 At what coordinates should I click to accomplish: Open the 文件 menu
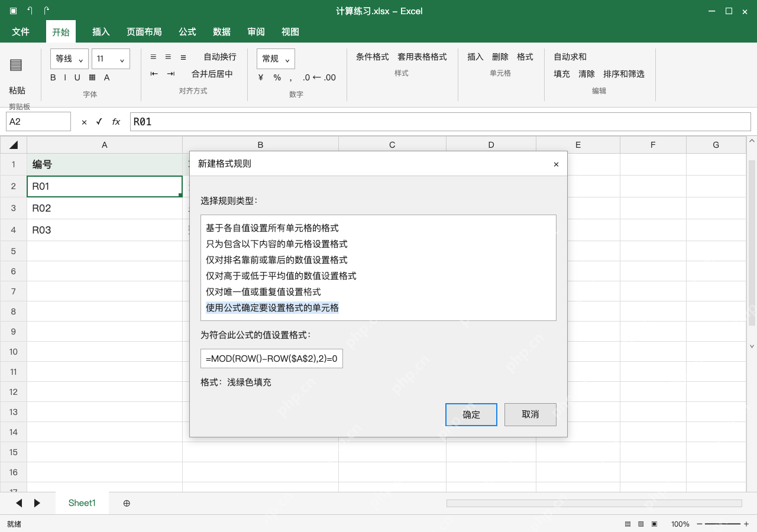pyautogui.click(x=21, y=32)
